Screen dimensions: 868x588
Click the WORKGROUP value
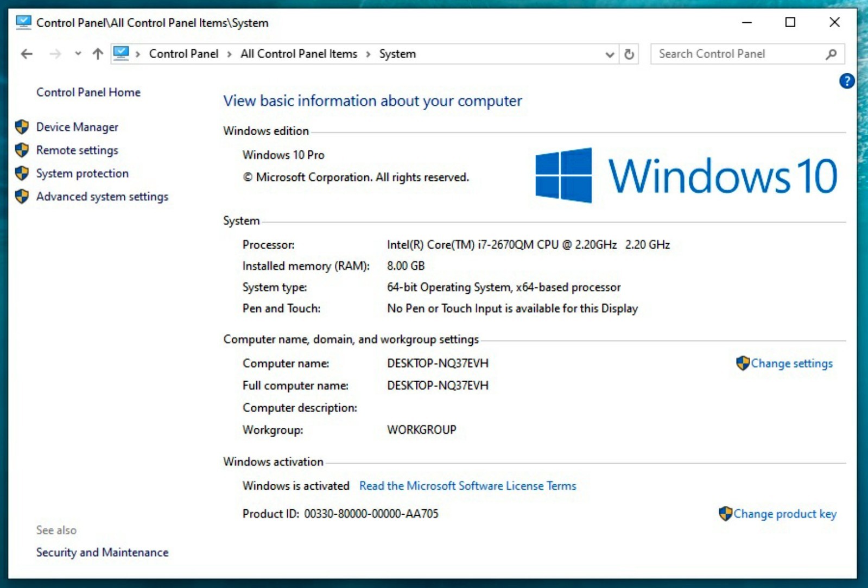point(421,430)
